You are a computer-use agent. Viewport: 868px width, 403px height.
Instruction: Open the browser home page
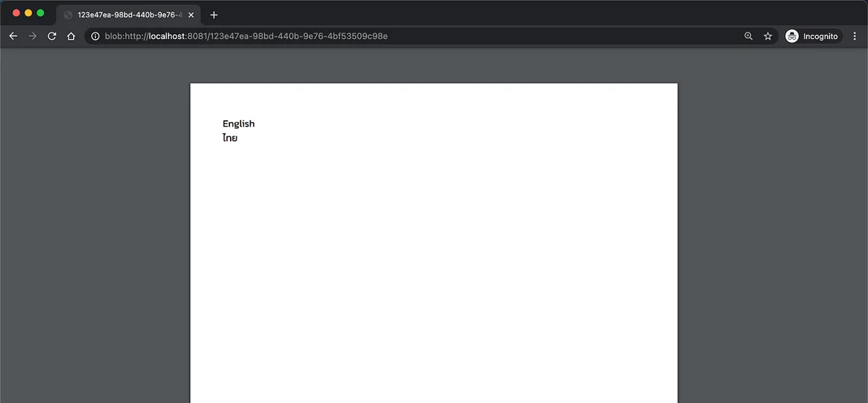(x=71, y=36)
